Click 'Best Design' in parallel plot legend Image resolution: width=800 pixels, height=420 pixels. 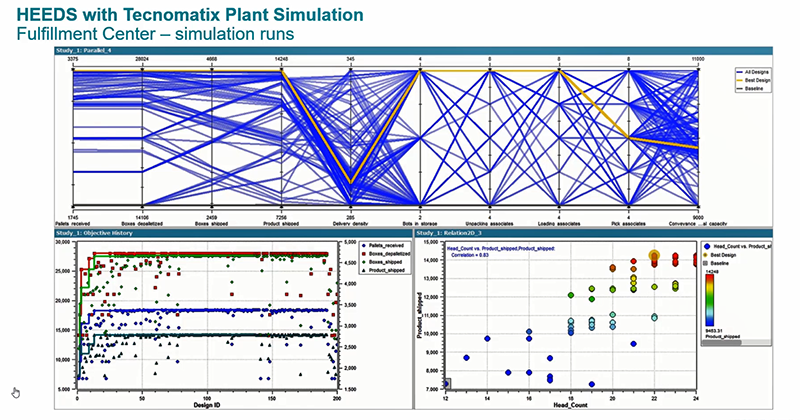click(x=758, y=80)
